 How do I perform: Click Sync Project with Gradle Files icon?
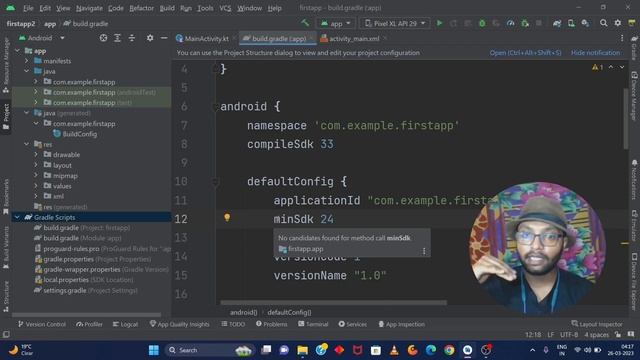pyautogui.click(x=557, y=23)
